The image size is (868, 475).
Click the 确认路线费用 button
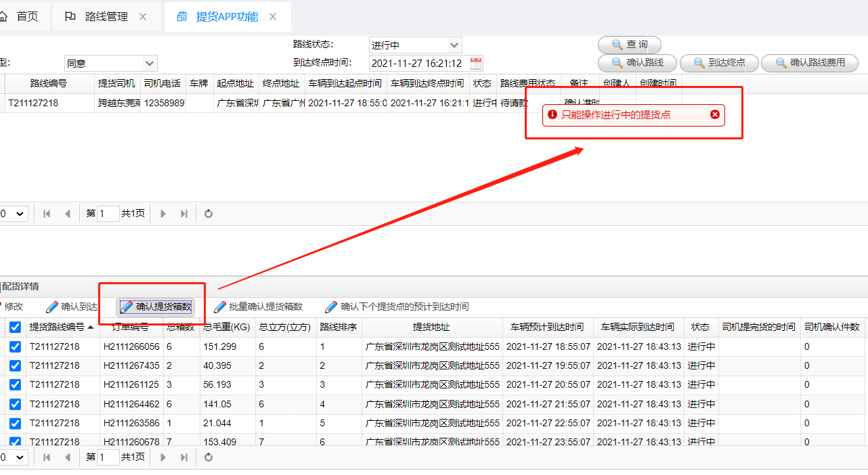810,63
